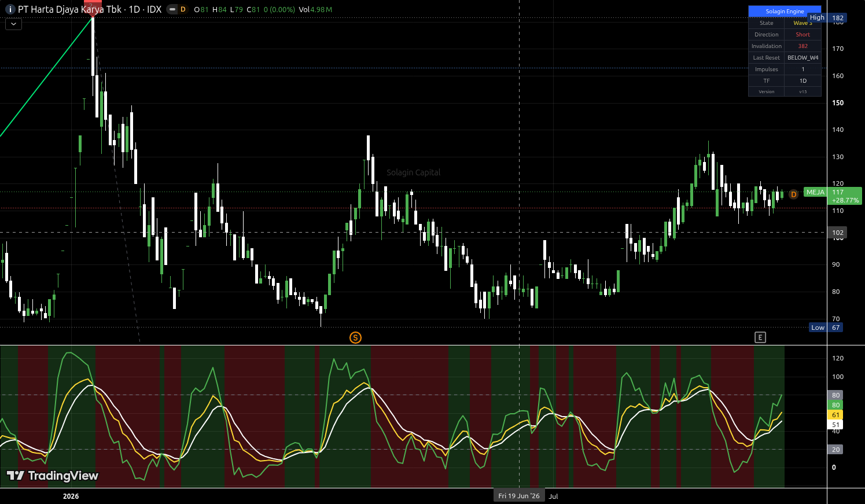Click the gray 20 indicator level label

[835, 450]
